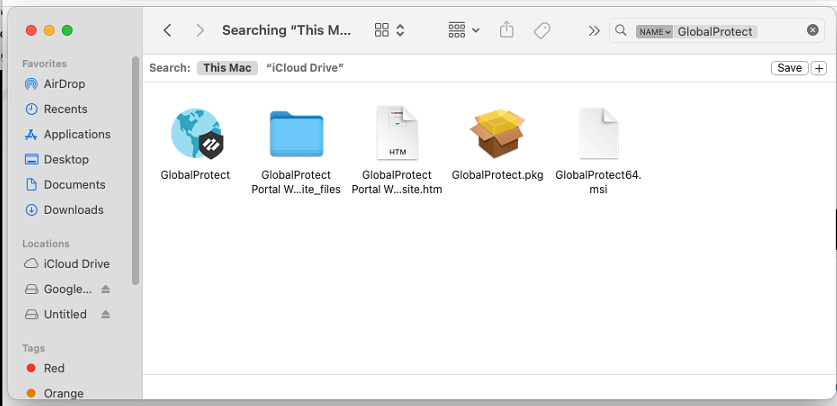Open iCloud Drive in the sidebar

click(x=76, y=264)
